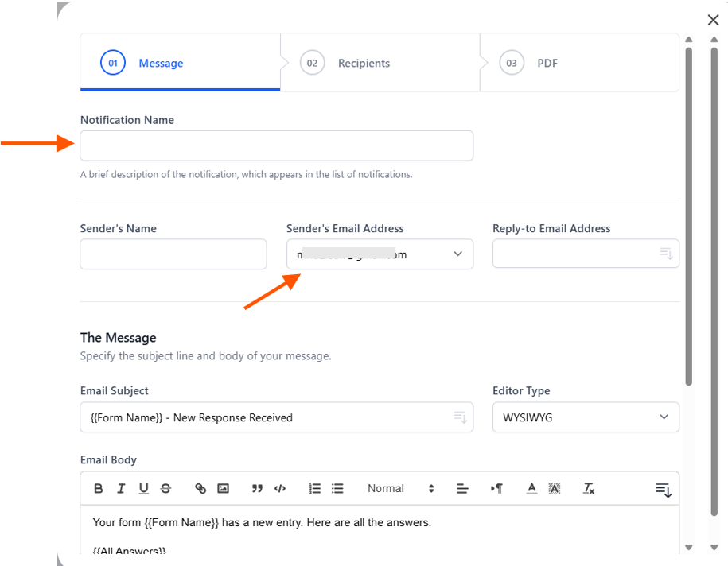Open the text color picker
The width and height of the screenshot is (728, 566).
tap(531, 488)
